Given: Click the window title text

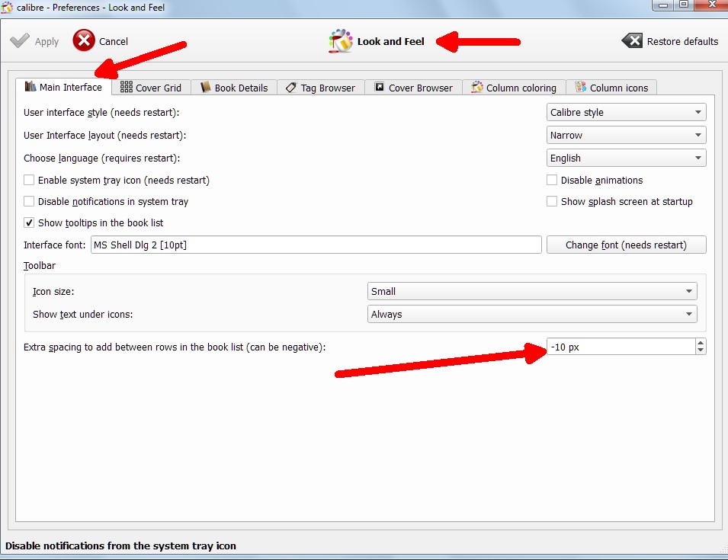Looking at the screenshot, I should [x=91, y=8].
